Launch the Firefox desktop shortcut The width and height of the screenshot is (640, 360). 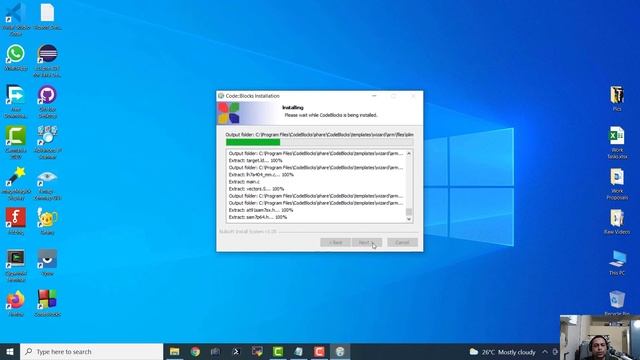pyautogui.click(x=16, y=303)
